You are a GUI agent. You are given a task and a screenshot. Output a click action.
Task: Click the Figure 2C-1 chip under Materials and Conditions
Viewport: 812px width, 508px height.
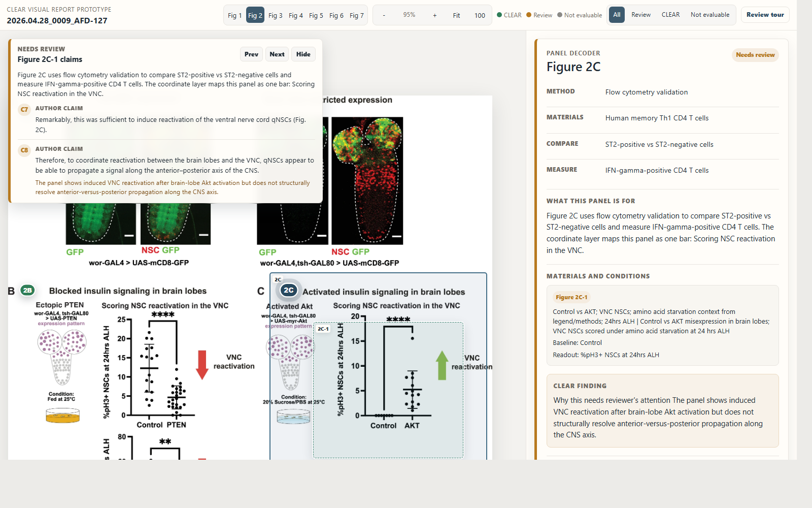click(571, 297)
